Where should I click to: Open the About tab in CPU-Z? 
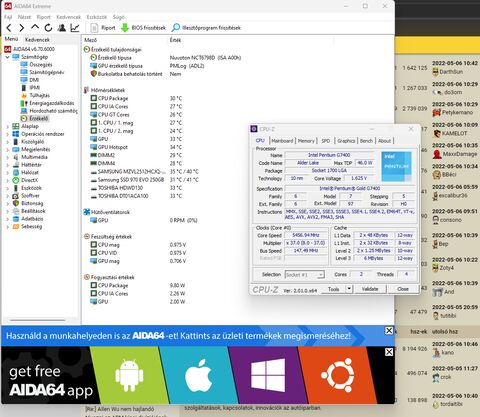point(384,141)
